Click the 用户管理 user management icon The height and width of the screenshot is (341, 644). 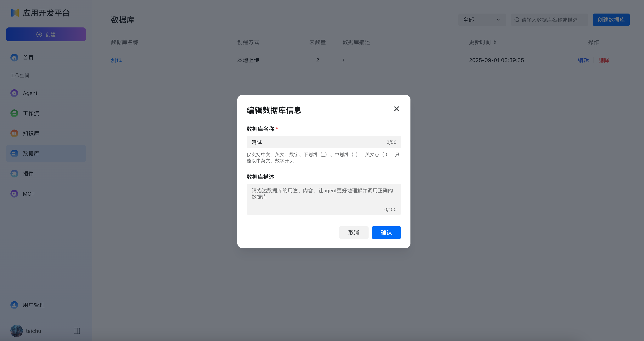tap(14, 305)
